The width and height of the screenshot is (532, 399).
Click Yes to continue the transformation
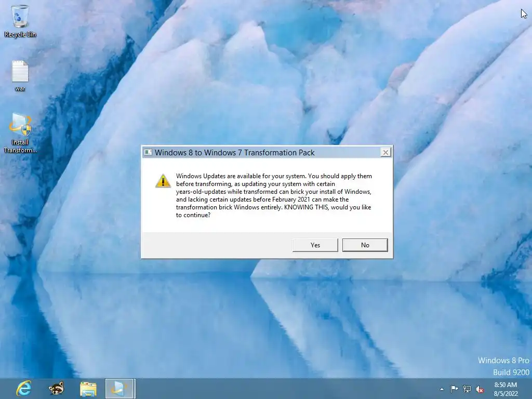tap(315, 245)
